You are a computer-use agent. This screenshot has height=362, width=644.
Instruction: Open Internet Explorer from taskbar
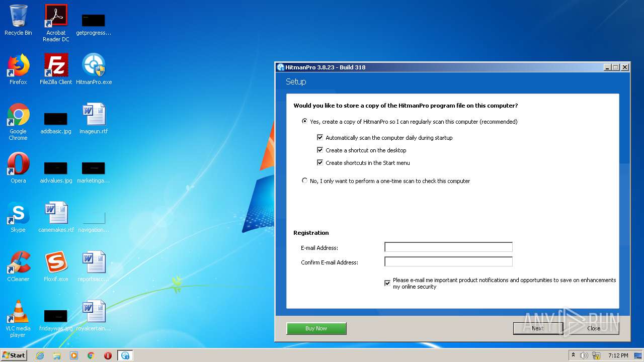pyautogui.click(x=40, y=355)
